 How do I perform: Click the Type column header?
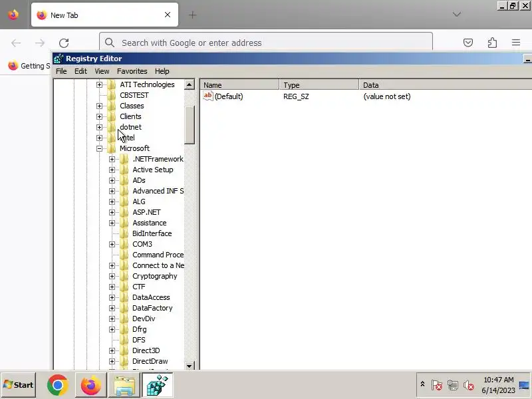pos(319,85)
